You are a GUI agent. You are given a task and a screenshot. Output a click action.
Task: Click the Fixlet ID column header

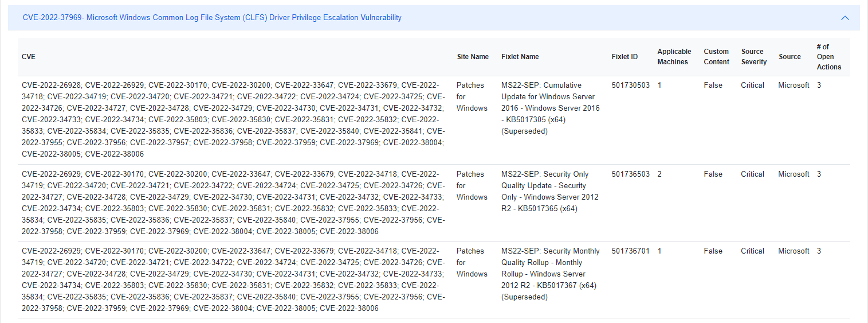[x=625, y=57]
